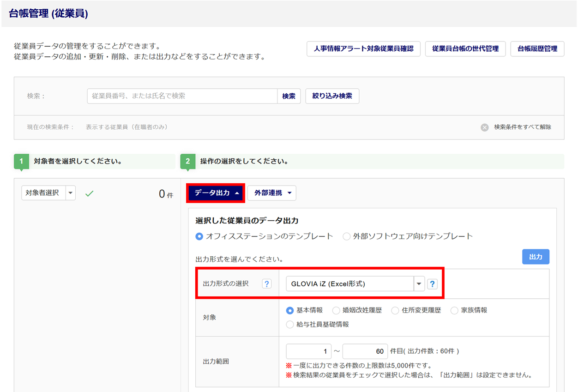Click 従業員台帳の世代管理 button
The width and height of the screenshot is (578, 392).
pyautogui.click(x=465, y=48)
